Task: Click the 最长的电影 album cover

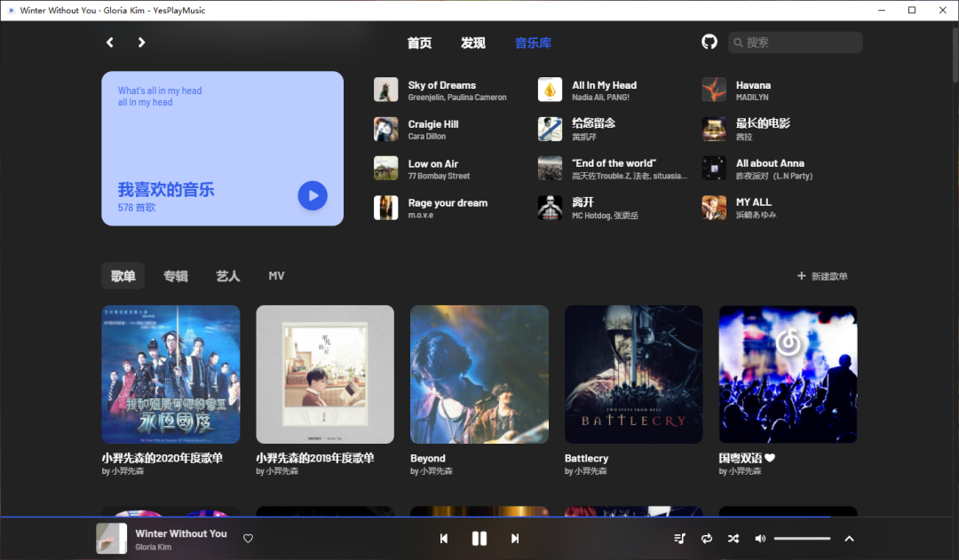Action: coord(714,129)
